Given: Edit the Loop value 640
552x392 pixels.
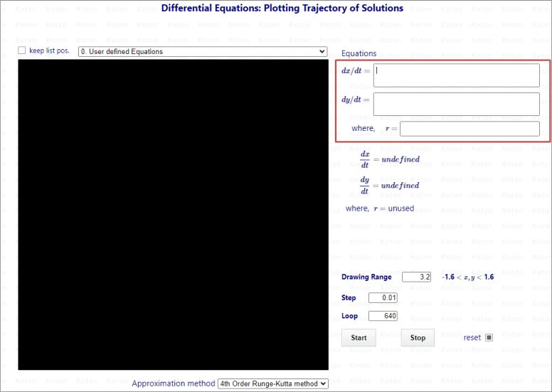Looking at the screenshot, I should click(383, 316).
